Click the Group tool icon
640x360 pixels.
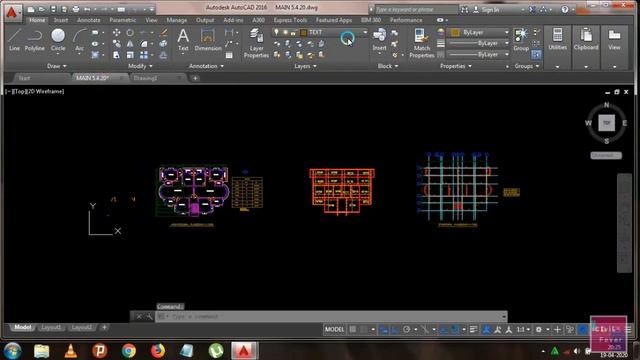(x=521, y=40)
